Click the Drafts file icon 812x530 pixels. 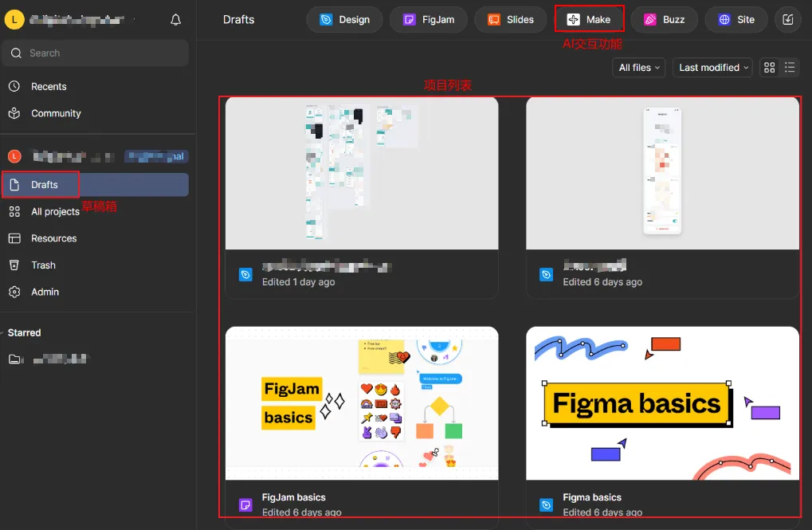(14, 184)
